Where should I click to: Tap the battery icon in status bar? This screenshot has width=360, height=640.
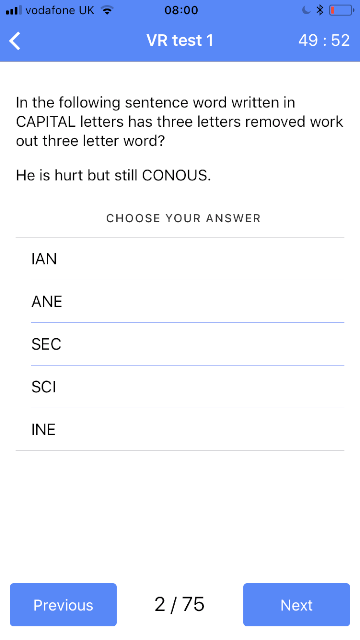tap(342, 10)
